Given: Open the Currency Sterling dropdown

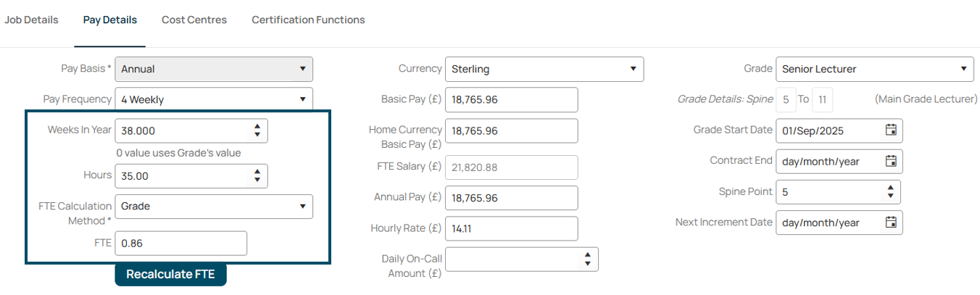Looking at the screenshot, I should coord(544,69).
